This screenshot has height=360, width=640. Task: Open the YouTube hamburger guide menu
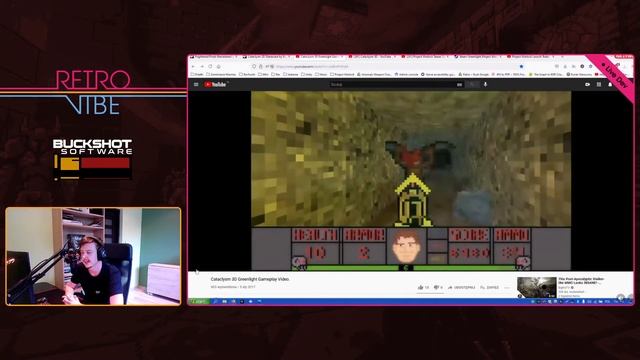click(x=196, y=84)
